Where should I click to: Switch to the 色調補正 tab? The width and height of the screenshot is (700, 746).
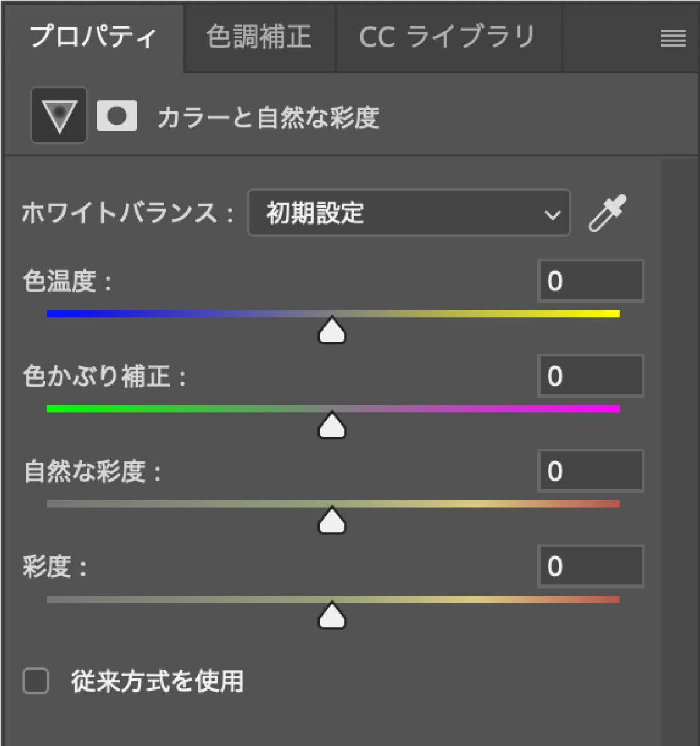(258, 36)
